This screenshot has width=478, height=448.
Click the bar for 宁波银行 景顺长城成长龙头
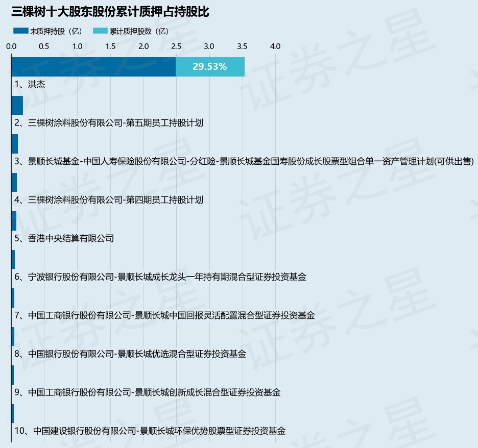[13, 260]
